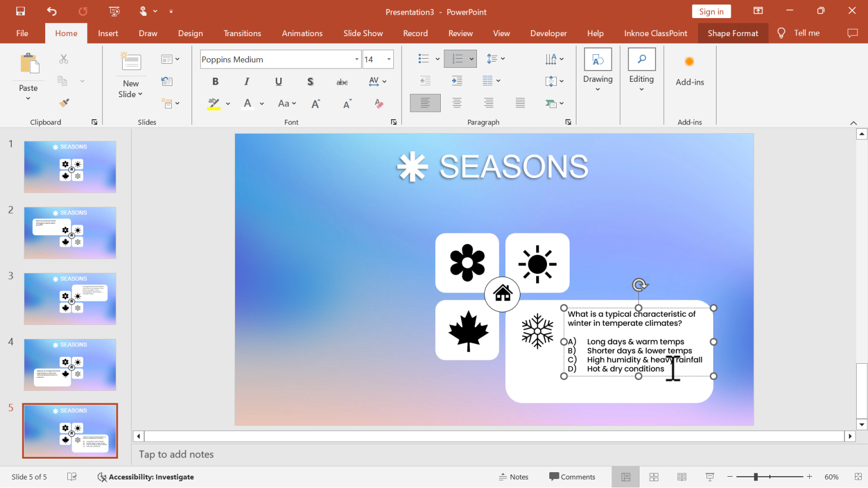
Task: Cut selection using the scissors icon
Action: (64, 59)
